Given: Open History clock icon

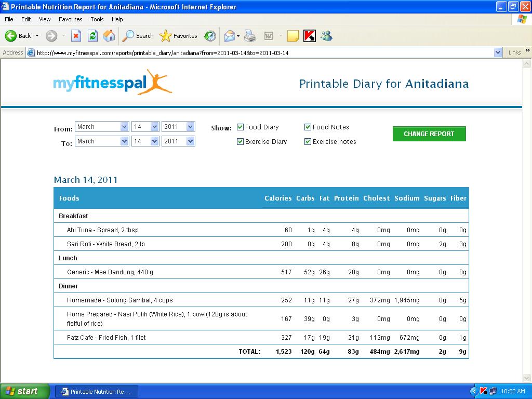Looking at the screenshot, I should point(210,36).
